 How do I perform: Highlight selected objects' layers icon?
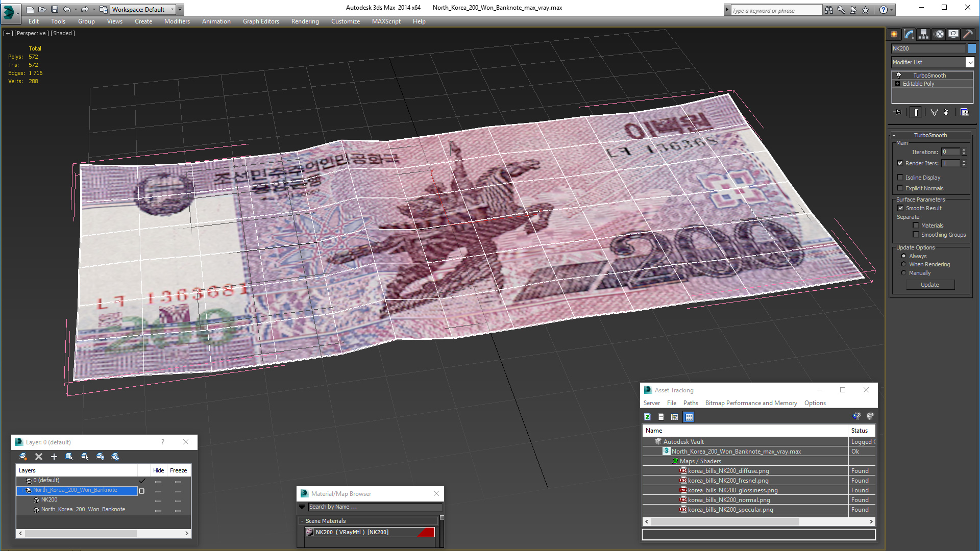click(85, 457)
